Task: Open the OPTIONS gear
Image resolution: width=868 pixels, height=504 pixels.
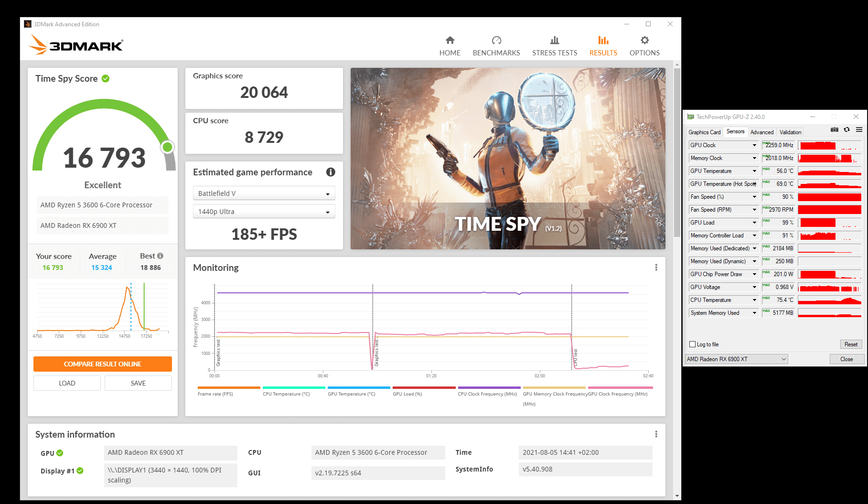Action: click(x=644, y=46)
